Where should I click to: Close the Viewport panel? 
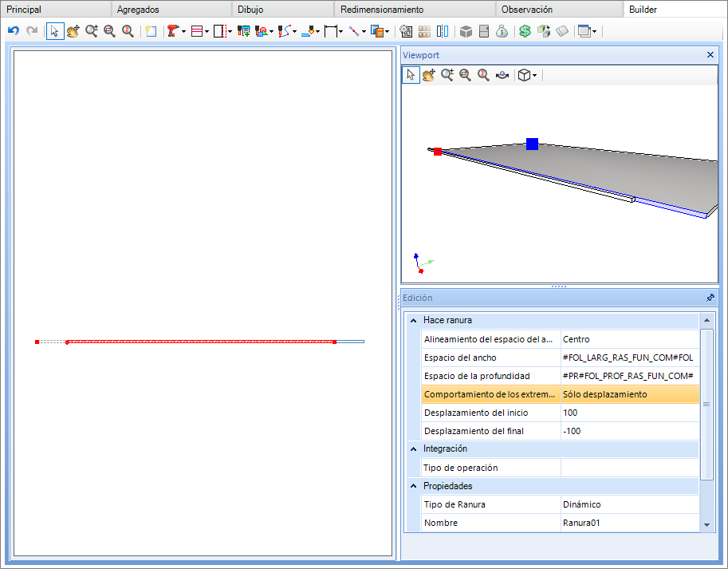click(710, 55)
